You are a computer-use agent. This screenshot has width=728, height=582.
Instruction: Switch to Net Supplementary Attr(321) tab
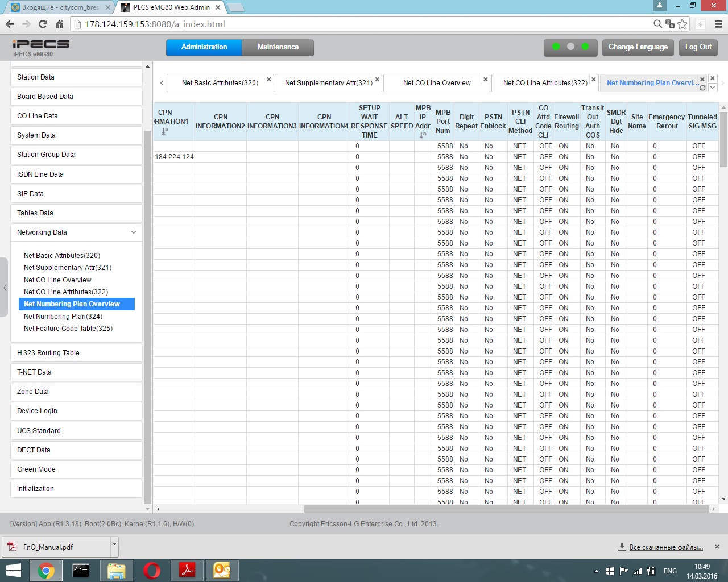coord(328,83)
